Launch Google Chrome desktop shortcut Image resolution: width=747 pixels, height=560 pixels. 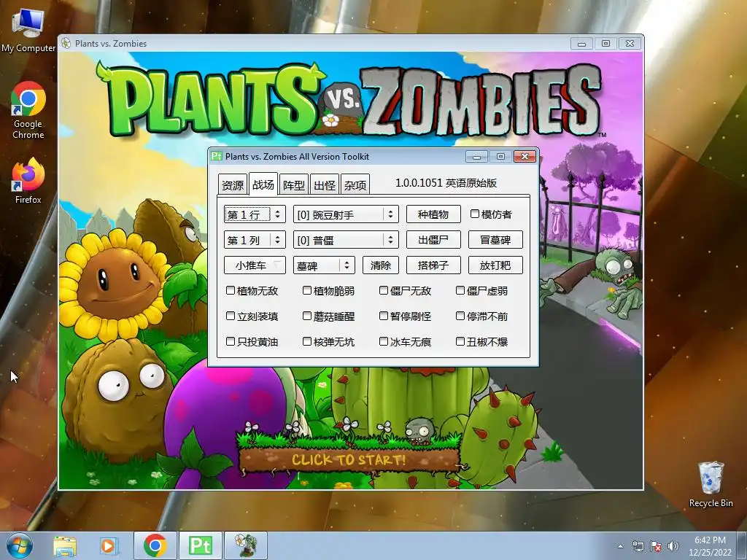pos(28,111)
